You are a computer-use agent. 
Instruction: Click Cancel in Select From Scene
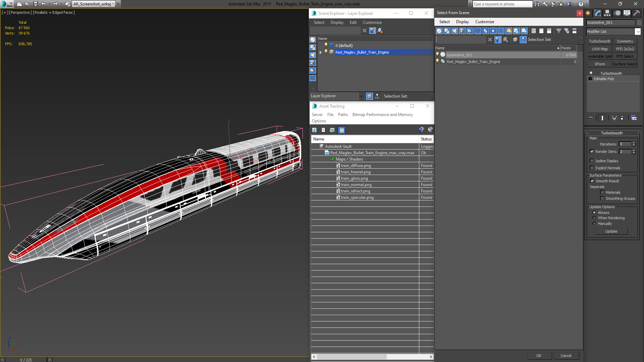[x=566, y=356]
